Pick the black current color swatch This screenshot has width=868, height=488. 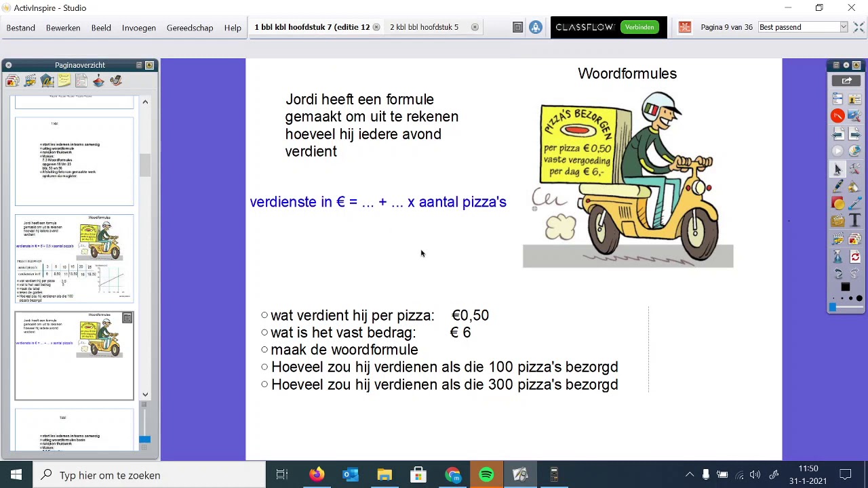[x=846, y=287]
